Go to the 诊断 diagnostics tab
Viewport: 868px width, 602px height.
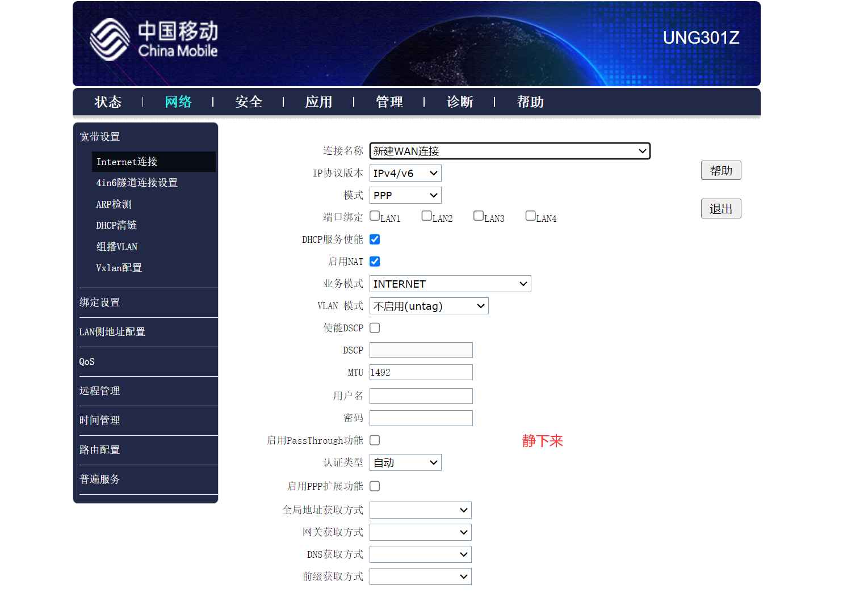pos(460,102)
